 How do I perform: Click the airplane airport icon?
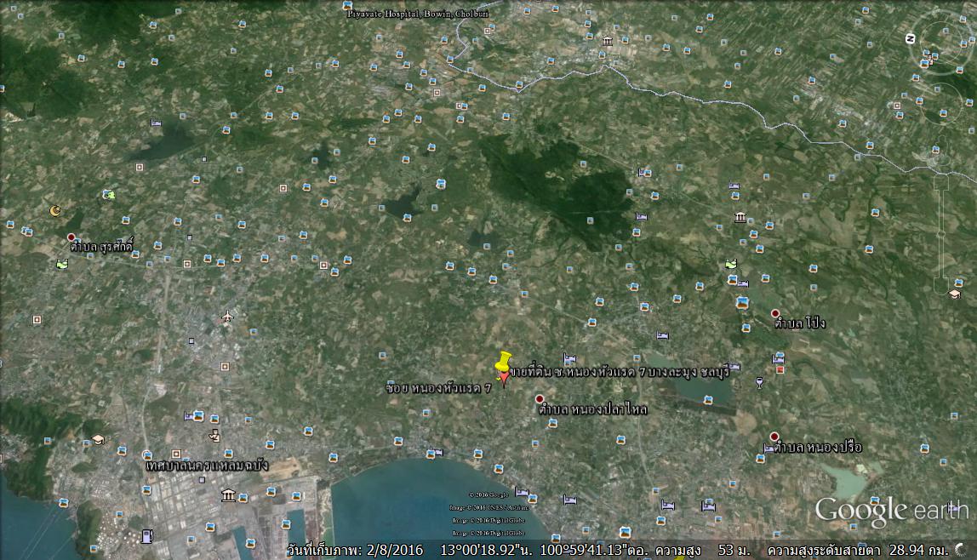point(227,317)
